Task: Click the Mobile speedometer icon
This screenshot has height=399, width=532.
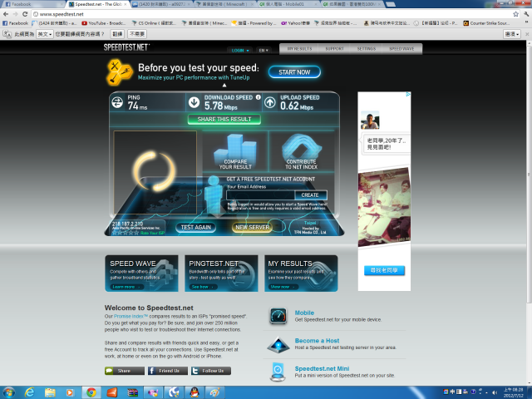Action: pos(278,316)
